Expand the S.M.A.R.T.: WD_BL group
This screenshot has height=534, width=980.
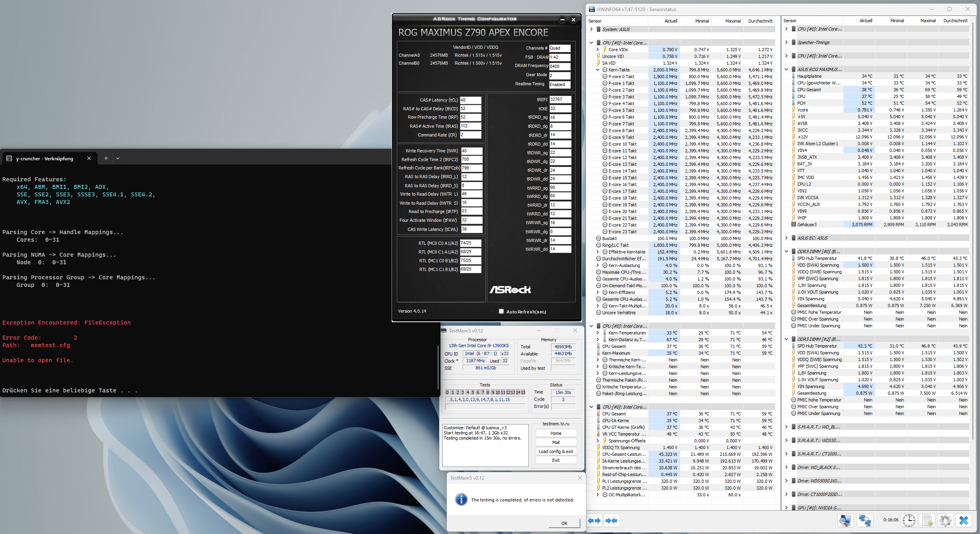(x=786, y=427)
